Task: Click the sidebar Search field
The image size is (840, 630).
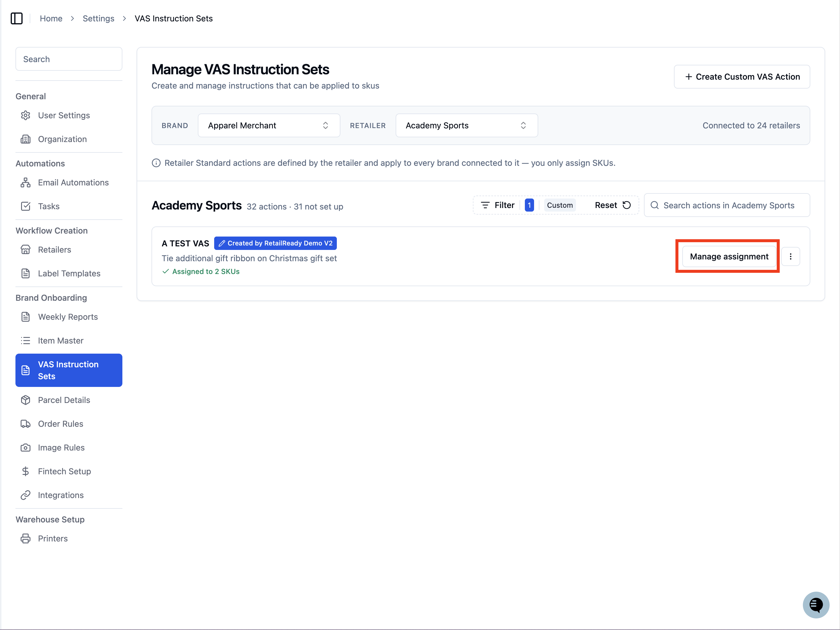Action: [x=69, y=59]
